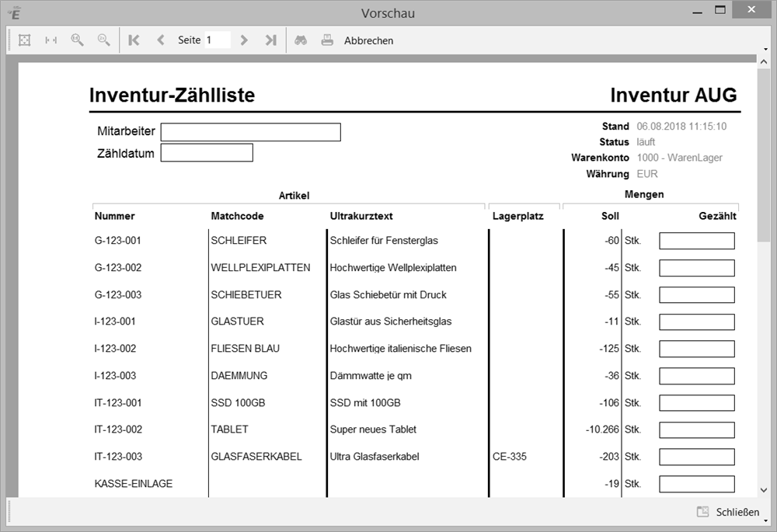Click the fit whole page icon

[24, 40]
